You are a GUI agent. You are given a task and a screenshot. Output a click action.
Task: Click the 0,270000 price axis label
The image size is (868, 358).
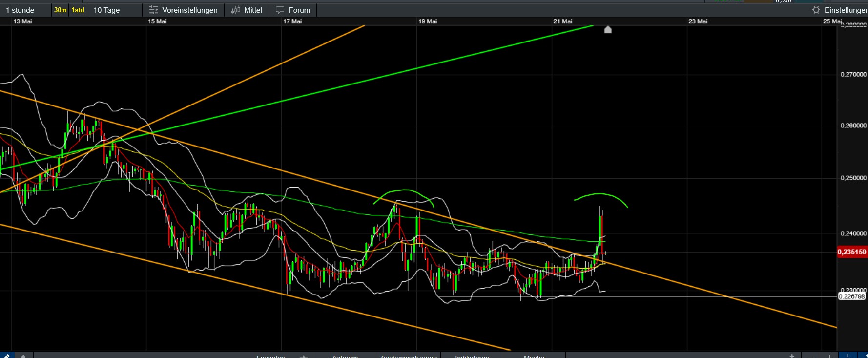pyautogui.click(x=853, y=74)
